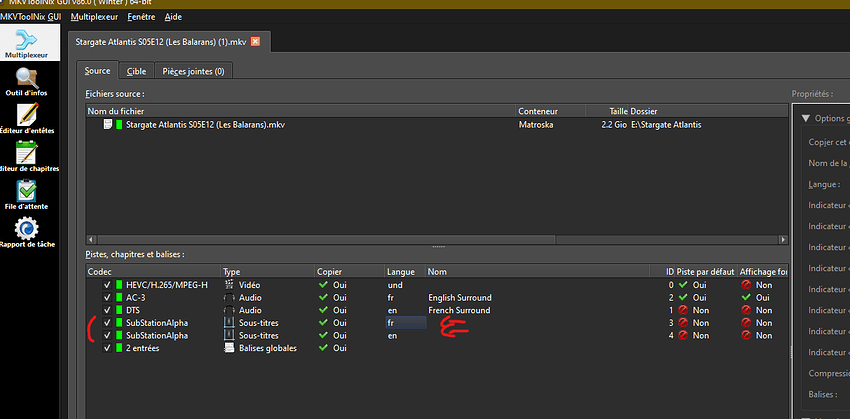Uncheck the AC-3 audio track checkbox
Viewport: 850px width, 419px height.
coord(107,298)
